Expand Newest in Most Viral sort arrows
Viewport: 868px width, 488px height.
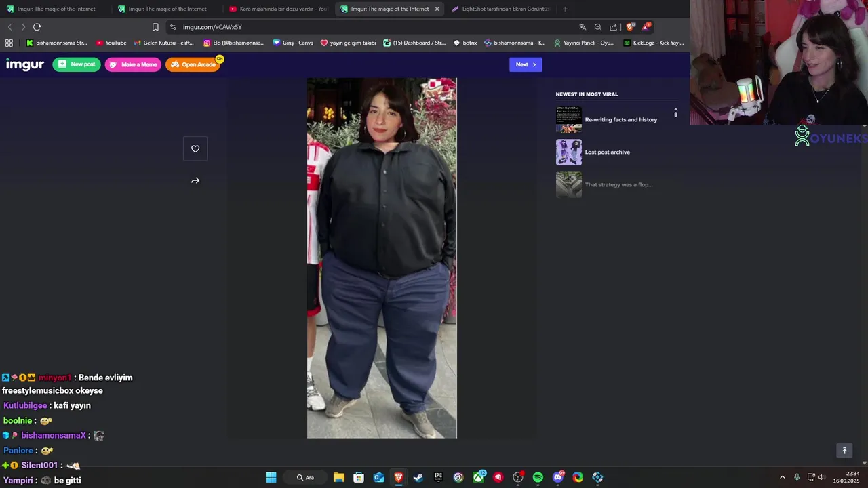(675, 113)
